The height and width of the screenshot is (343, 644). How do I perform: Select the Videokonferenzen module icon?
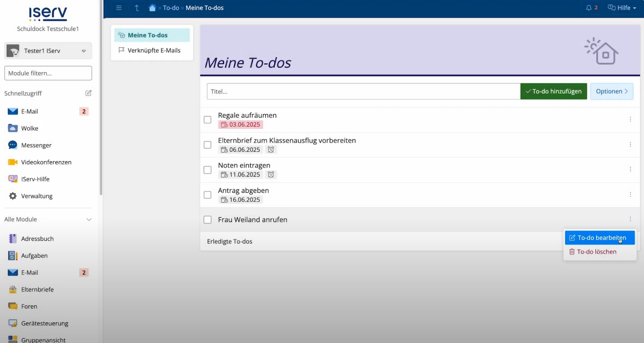point(12,162)
